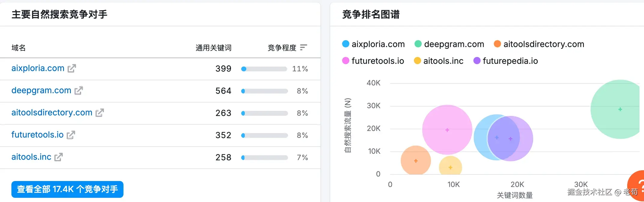Open external link icon beside aixploria.com

(72, 69)
